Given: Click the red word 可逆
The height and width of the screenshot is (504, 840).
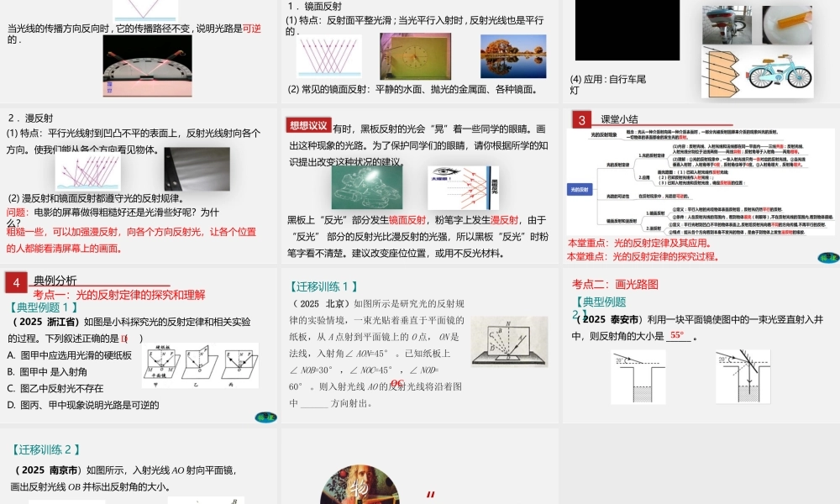Looking at the screenshot, I should [x=252, y=29].
